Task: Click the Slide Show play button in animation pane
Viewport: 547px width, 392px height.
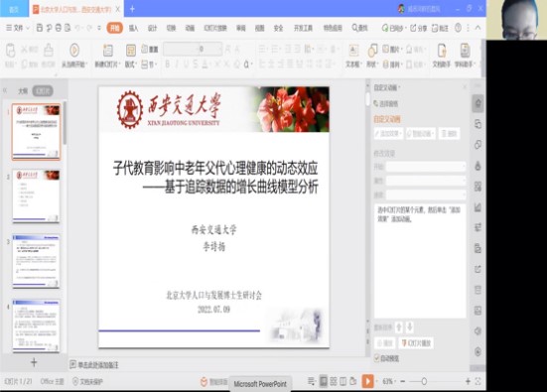Action: (x=417, y=343)
